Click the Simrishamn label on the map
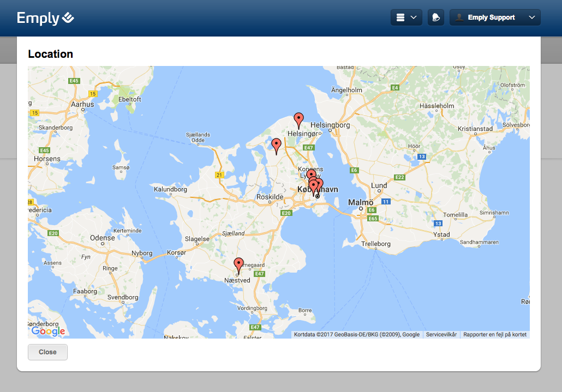Image resolution: width=562 pixels, height=392 pixels. pos(494,213)
